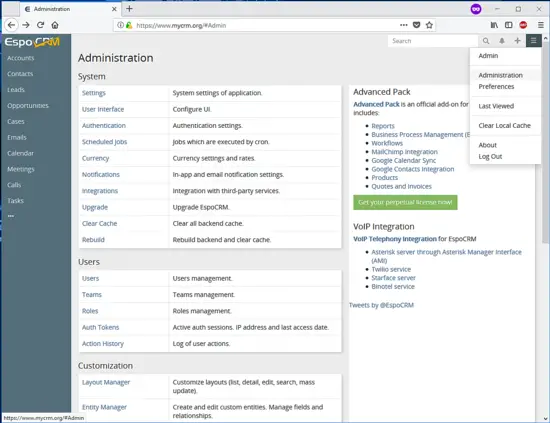This screenshot has width=550, height=423.
Task: Open a new browser tab
Action: [x=129, y=9]
